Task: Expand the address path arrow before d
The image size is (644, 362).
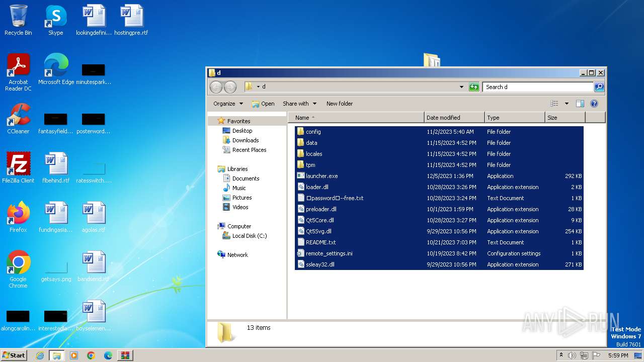Action: (x=258, y=87)
